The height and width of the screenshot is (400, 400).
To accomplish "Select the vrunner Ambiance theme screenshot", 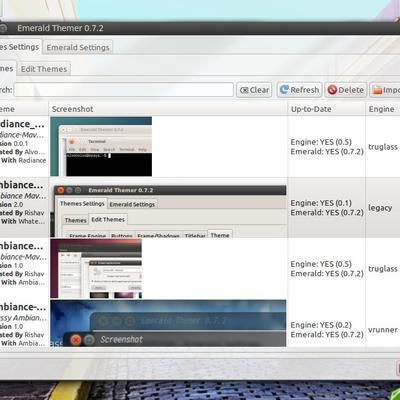I will (168, 323).
